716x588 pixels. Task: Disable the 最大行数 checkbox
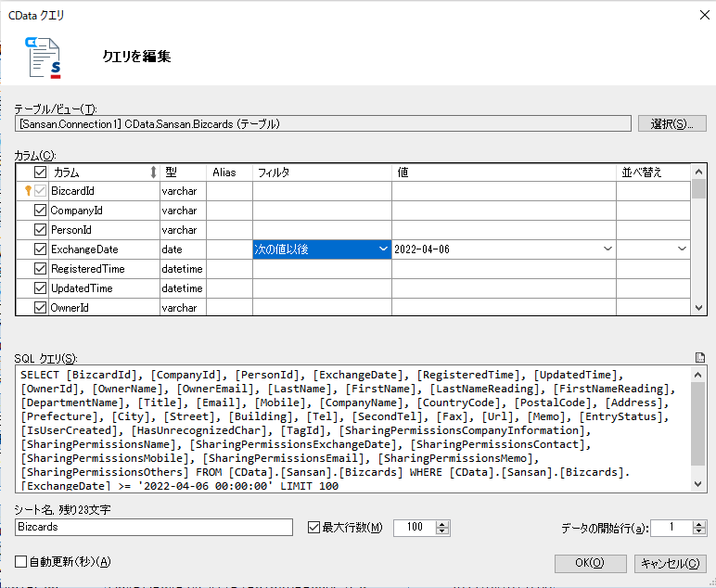[x=313, y=528]
